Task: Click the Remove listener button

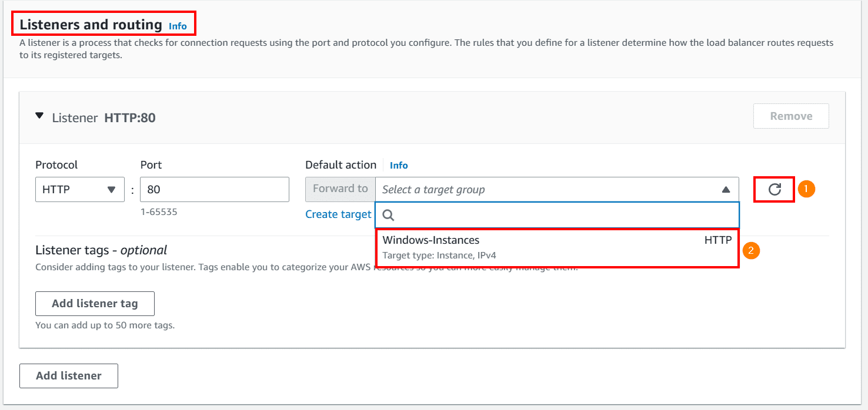Action: click(x=790, y=116)
